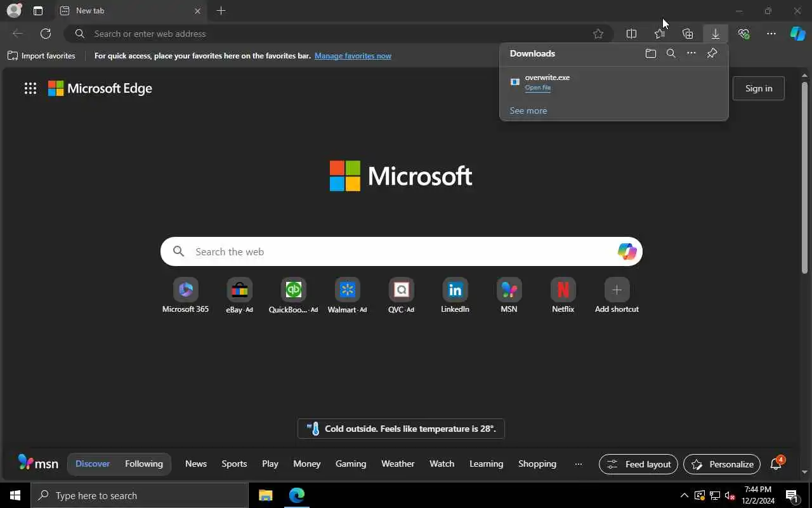
Task: Expand more feed categories ellipsis
Action: pyautogui.click(x=579, y=464)
